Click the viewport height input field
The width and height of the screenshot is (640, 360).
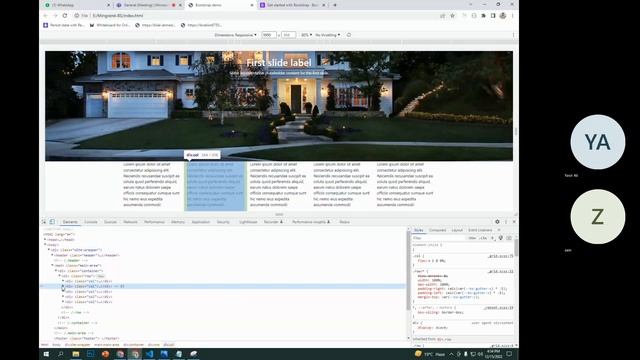pyautogui.click(x=288, y=35)
